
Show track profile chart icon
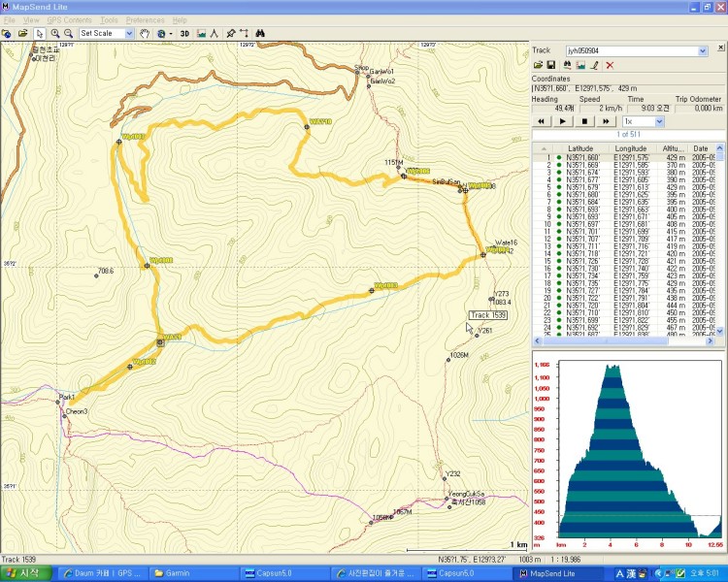click(x=580, y=65)
